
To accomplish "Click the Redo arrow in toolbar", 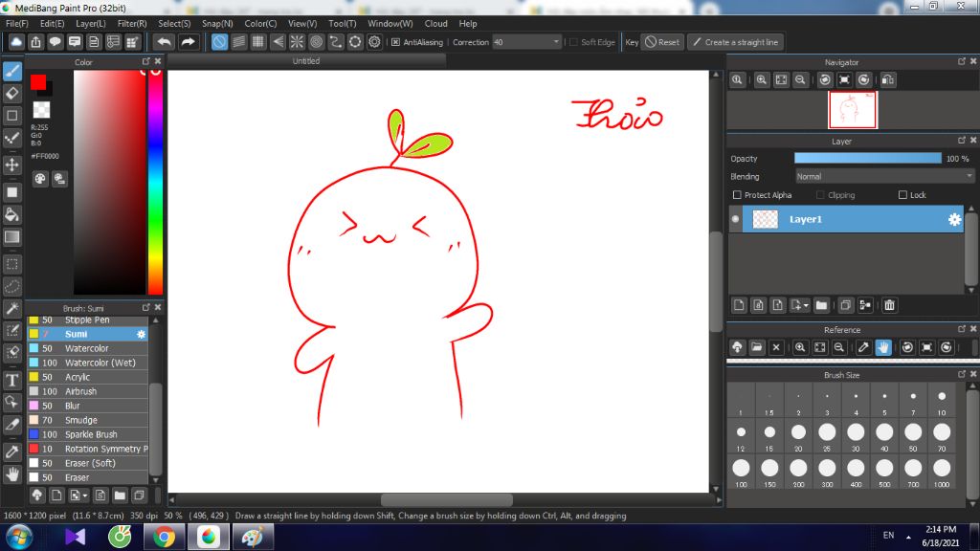I will (188, 42).
